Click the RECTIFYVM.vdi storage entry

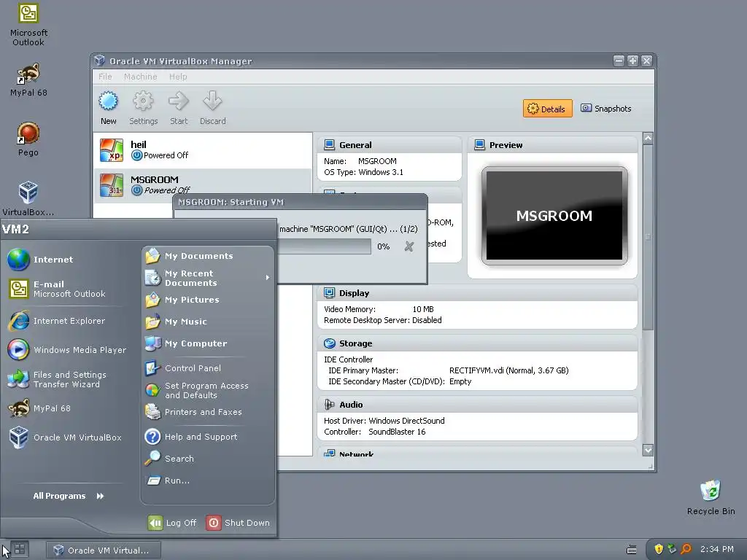tap(508, 370)
